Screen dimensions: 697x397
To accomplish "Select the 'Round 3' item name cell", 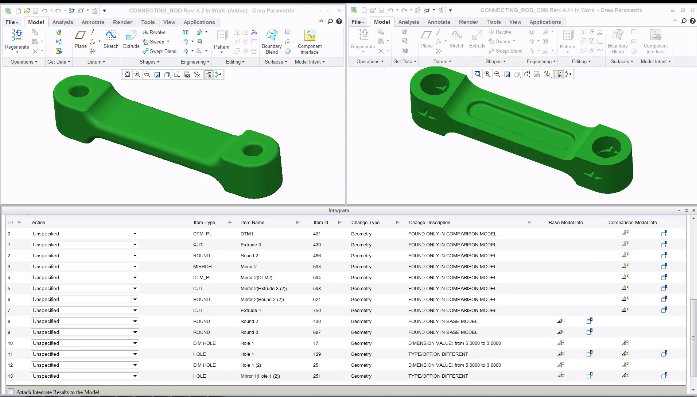I will (249, 332).
